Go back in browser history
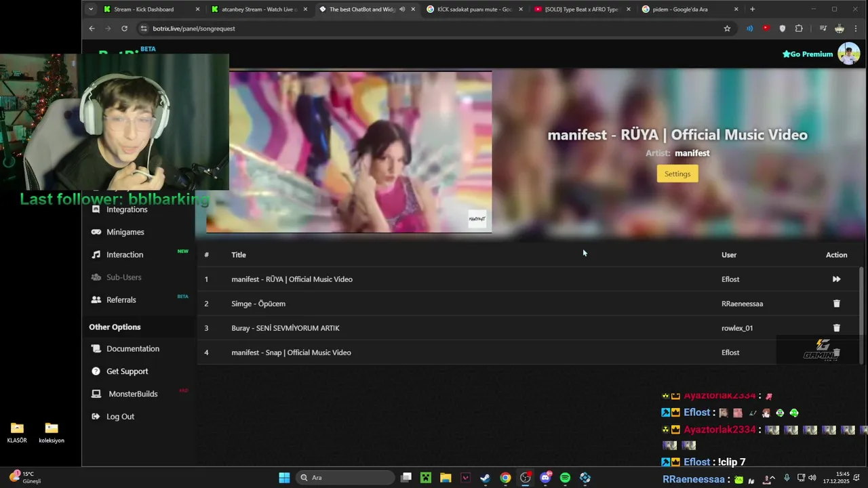868x488 pixels. pos(92,28)
